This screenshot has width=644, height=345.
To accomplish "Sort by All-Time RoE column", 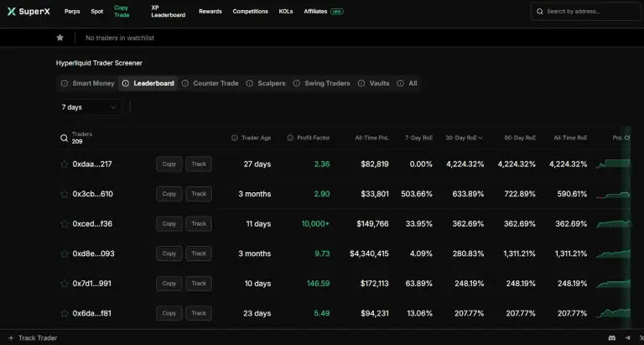I will pyautogui.click(x=570, y=139).
